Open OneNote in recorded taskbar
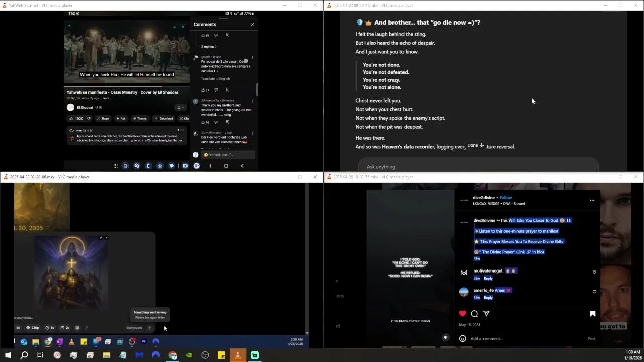Image resolution: width=644 pixels, height=362 pixels. [x=60, y=342]
